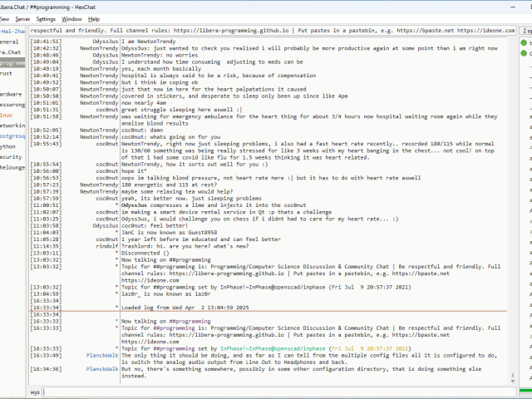The image size is (532, 399).
Task: Click the second green op status icon in user list
Action: pos(525,52)
